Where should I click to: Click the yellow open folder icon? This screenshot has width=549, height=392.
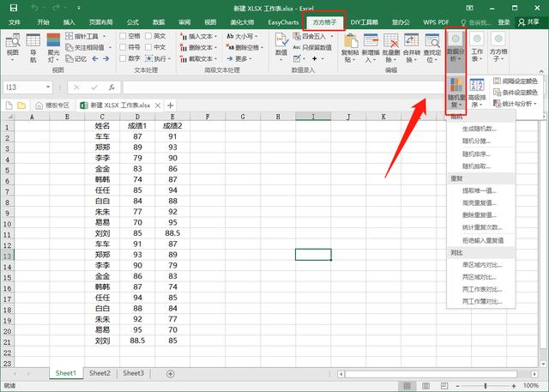[x=21, y=106]
